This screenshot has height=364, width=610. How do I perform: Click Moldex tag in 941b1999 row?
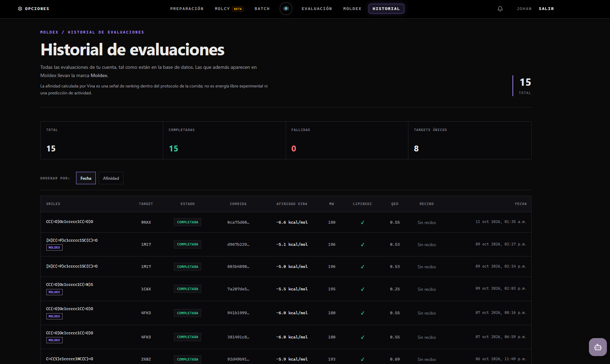pos(54,316)
